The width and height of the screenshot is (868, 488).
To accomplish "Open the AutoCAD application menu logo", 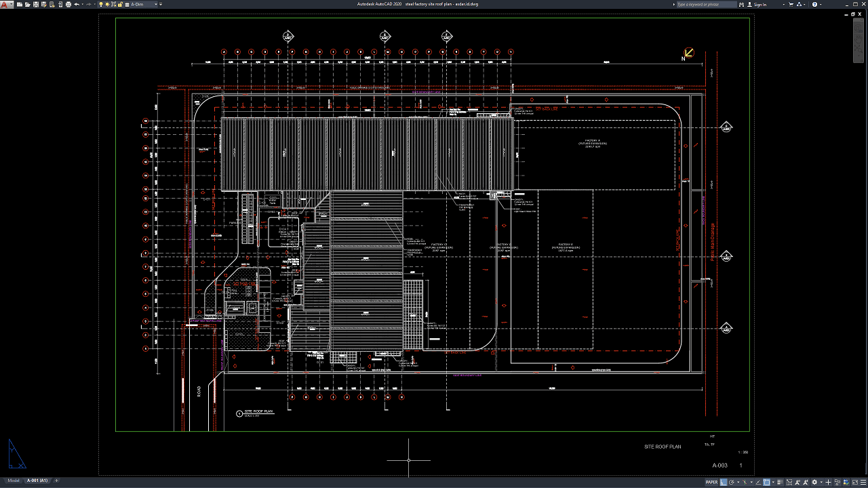I will (x=5, y=4).
